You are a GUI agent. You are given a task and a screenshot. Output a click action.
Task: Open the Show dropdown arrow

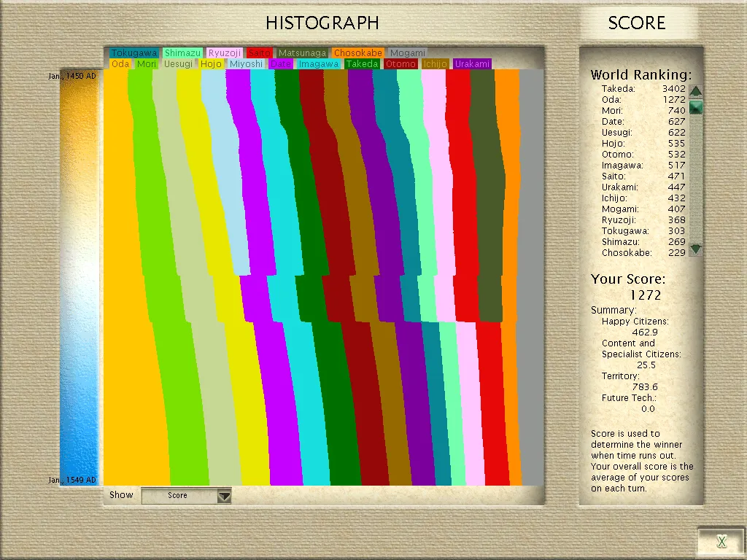click(x=225, y=496)
